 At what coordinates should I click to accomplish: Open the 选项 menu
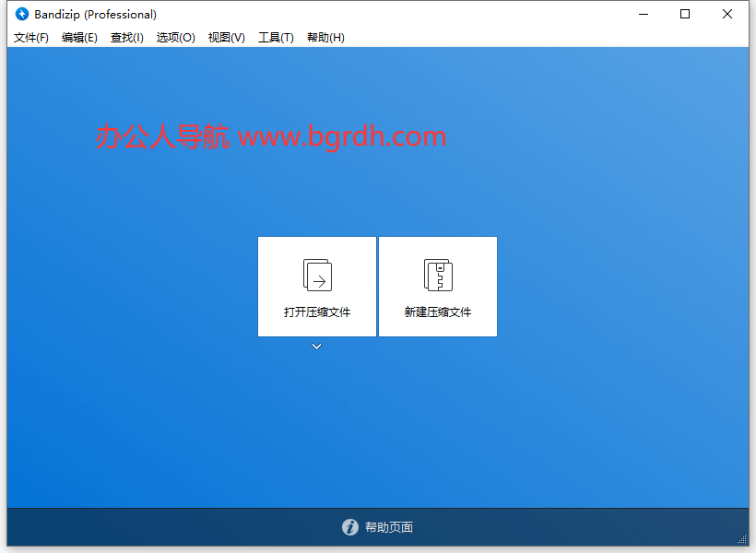click(175, 37)
